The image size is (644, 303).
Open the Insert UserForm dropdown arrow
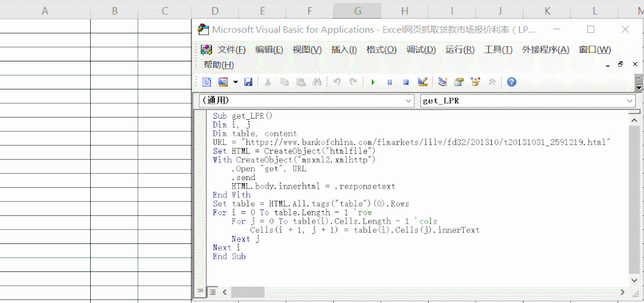pos(235,82)
